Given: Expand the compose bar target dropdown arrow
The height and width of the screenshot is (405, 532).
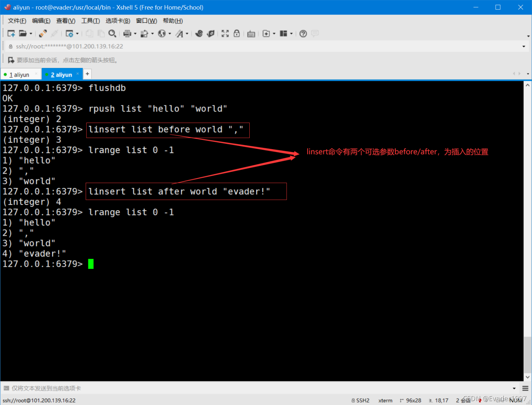Looking at the screenshot, I should click(x=514, y=388).
